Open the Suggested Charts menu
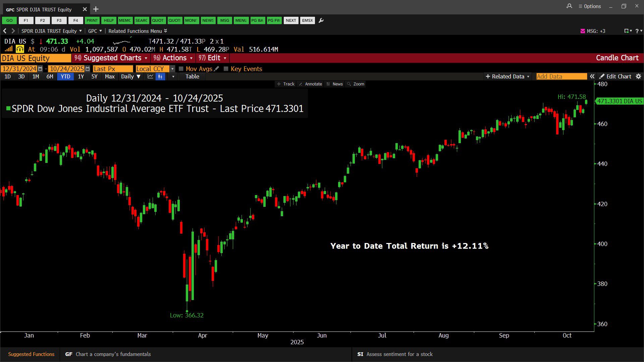Viewport: 644px width, 362px height. (x=111, y=58)
